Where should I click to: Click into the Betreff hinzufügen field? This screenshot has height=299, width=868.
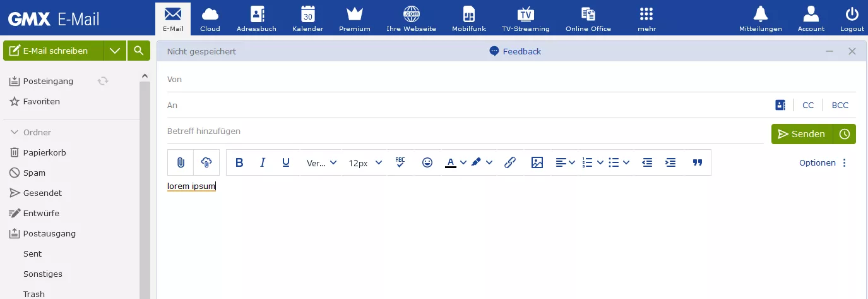[x=465, y=131]
